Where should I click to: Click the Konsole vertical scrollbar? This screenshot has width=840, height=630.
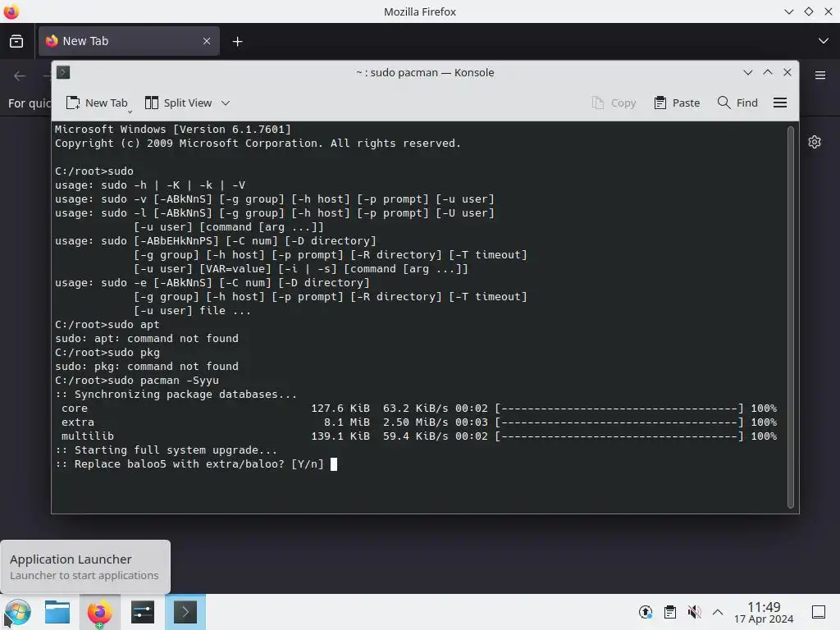(791, 317)
